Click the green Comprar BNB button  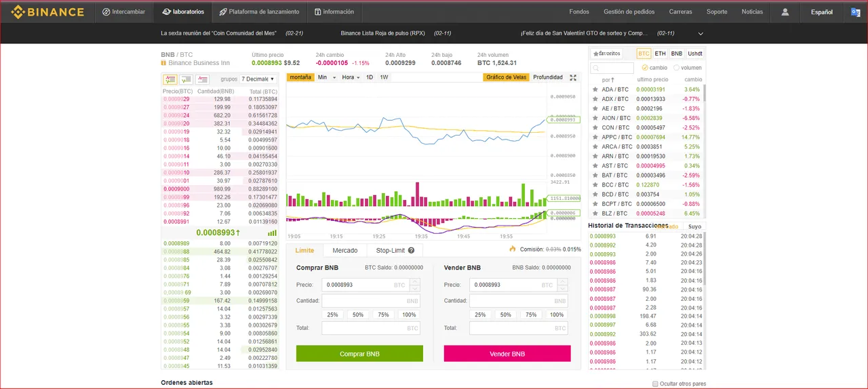pos(359,354)
